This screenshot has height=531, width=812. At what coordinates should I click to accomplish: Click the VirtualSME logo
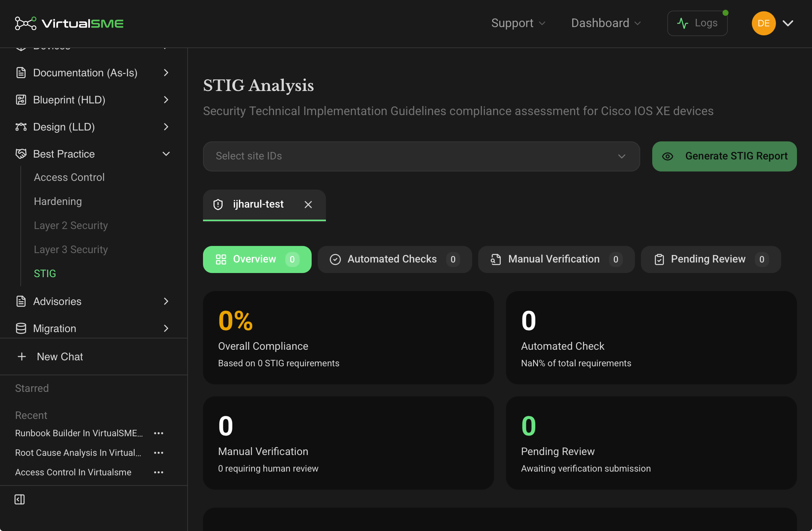click(69, 23)
